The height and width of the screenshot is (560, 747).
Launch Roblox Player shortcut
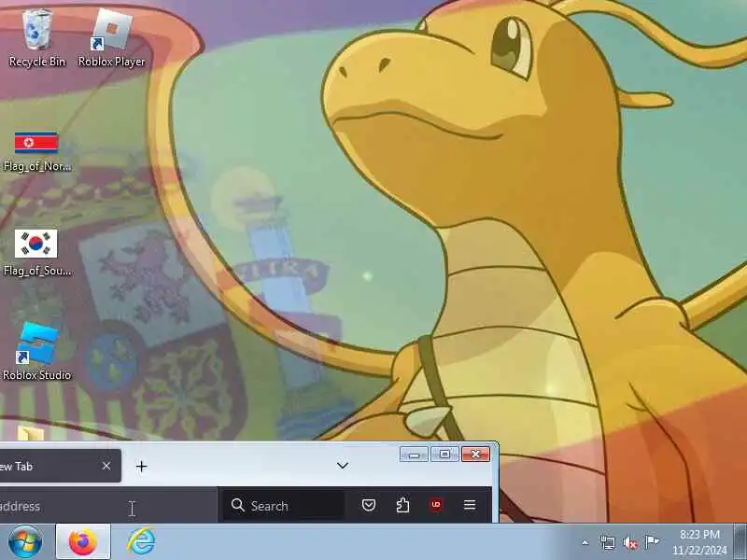(111, 38)
